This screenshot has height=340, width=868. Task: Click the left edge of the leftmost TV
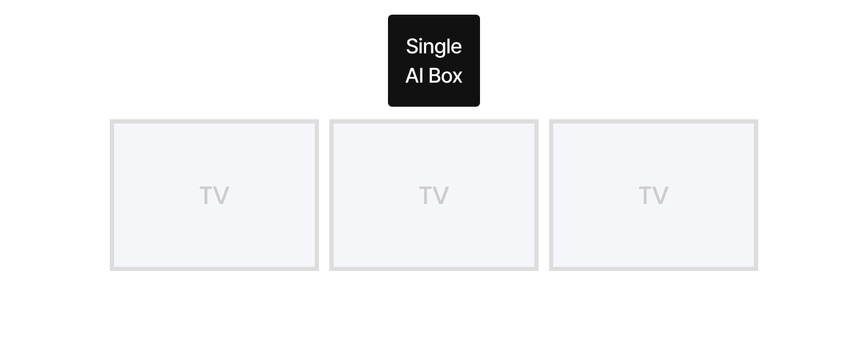[112, 195]
